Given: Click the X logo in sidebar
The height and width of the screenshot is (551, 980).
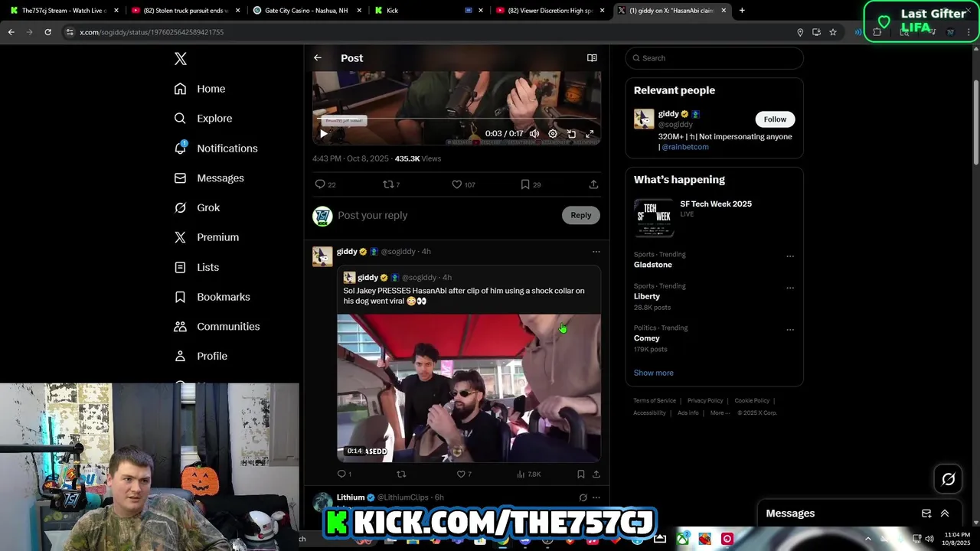Looking at the screenshot, I should pyautogui.click(x=181, y=59).
